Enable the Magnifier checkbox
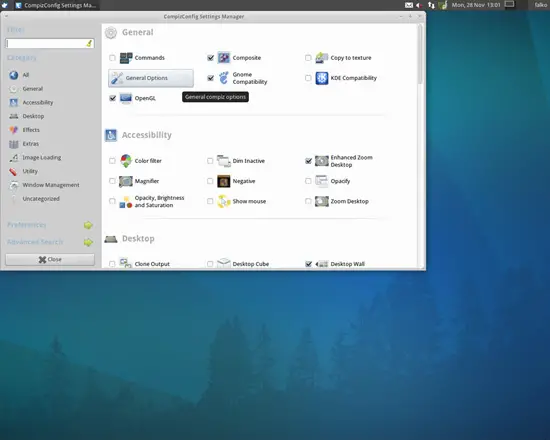The width and height of the screenshot is (550, 440). click(x=112, y=181)
